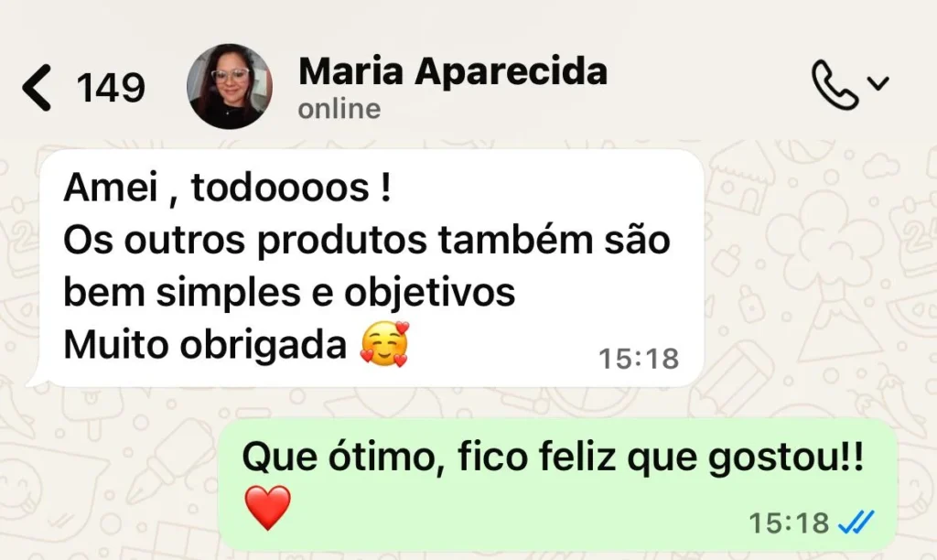Click the 15:18 timestamp on green bubble
The height and width of the screenshot is (560, 937).
pyautogui.click(x=789, y=523)
